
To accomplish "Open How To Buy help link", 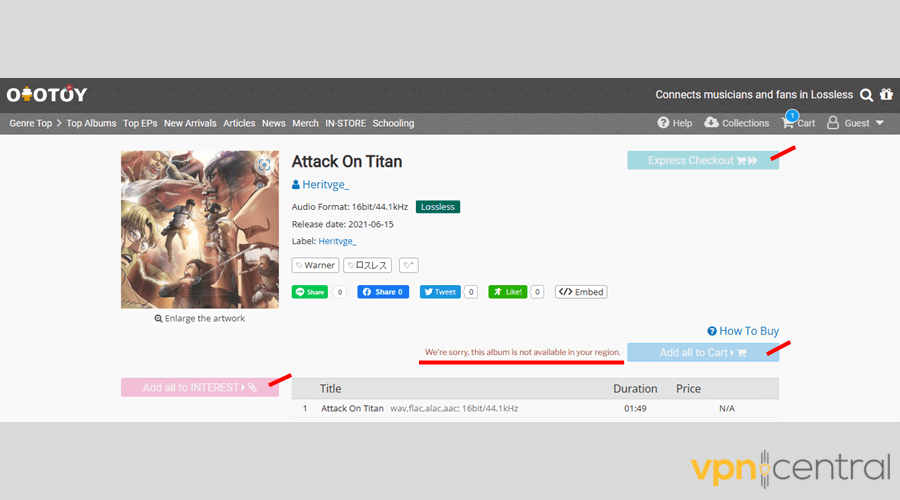I will click(743, 331).
